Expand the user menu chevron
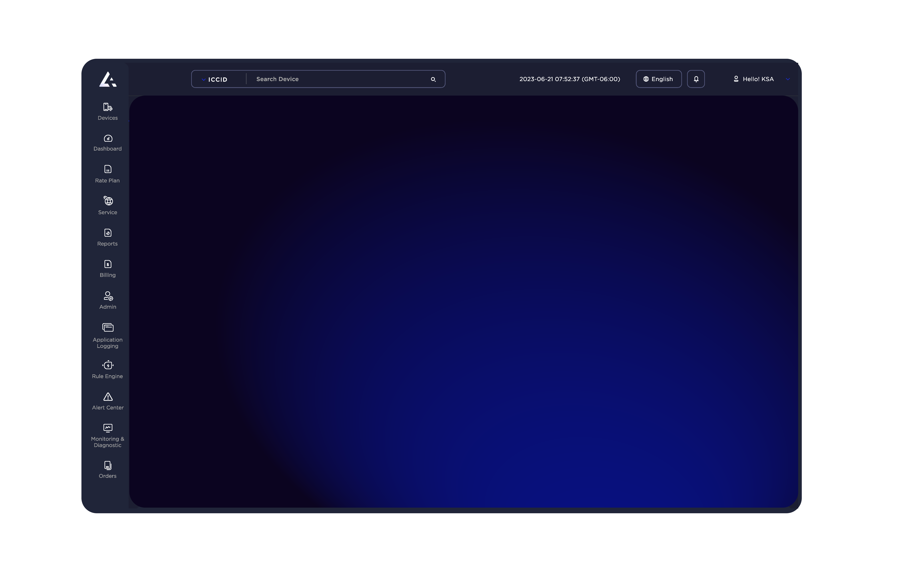 788,79
